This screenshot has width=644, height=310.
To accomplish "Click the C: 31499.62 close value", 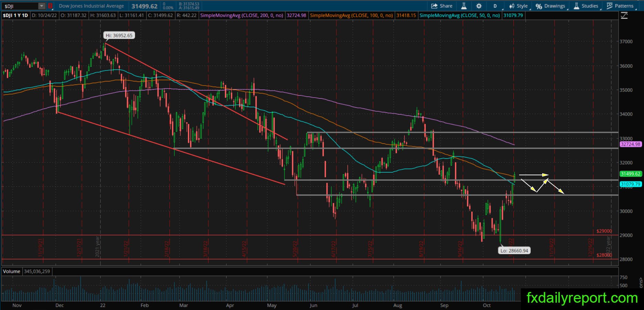I will [160, 15].
